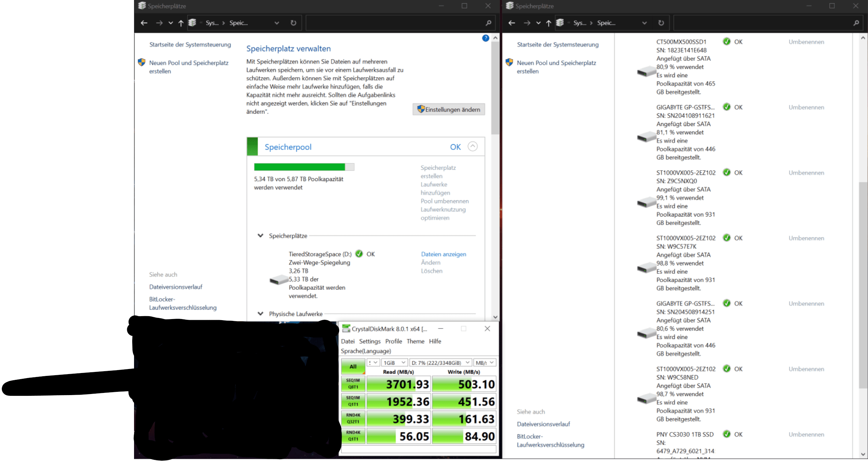Open the Profile menu in CrystalDiskMark
Screen dimensions: 868x461
click(393, 341)
